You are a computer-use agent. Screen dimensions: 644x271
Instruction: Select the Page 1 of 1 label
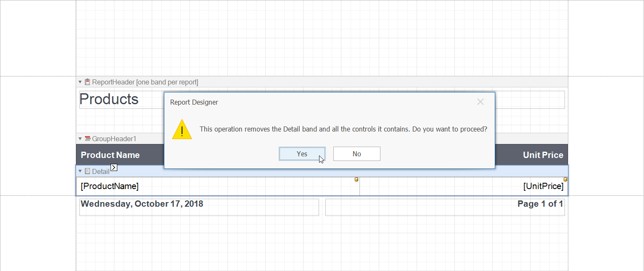[x=445, y=207]
